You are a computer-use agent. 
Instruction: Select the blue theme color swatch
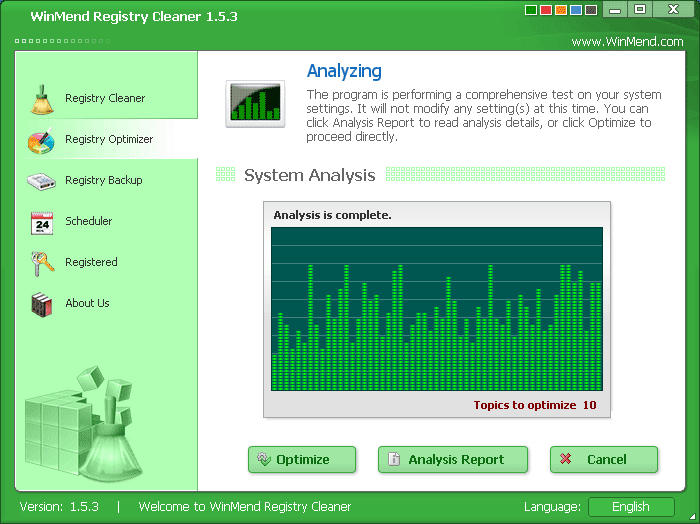tap(576, 10)
